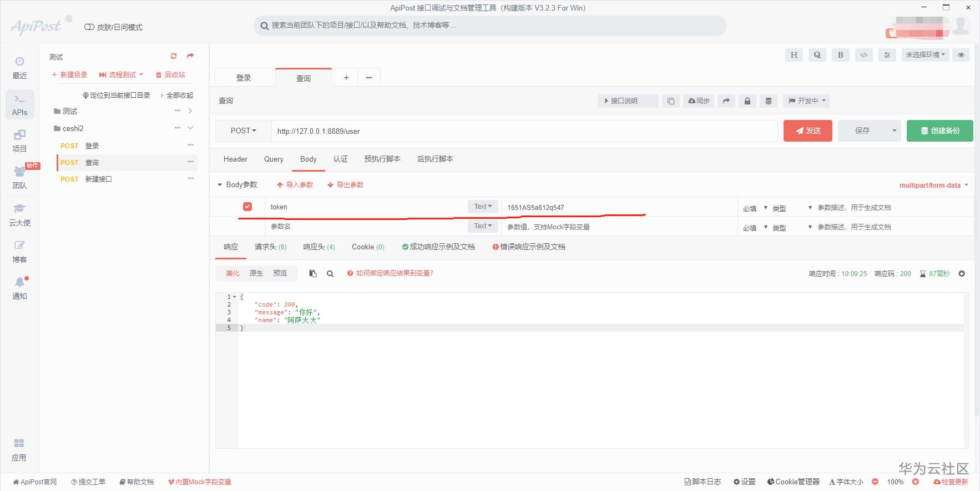Click the eye preview environment icon
980x491 pixels.
[961, 55]
